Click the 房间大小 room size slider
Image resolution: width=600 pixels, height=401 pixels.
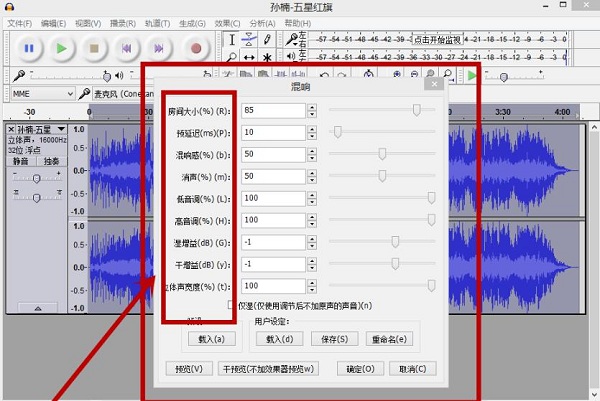point(382,109)
